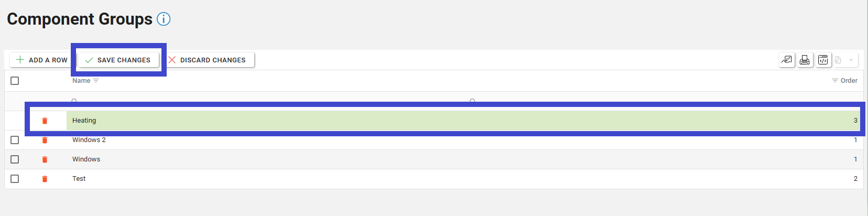
Task: Open the Order column filter menu
Action: [835, 81]
